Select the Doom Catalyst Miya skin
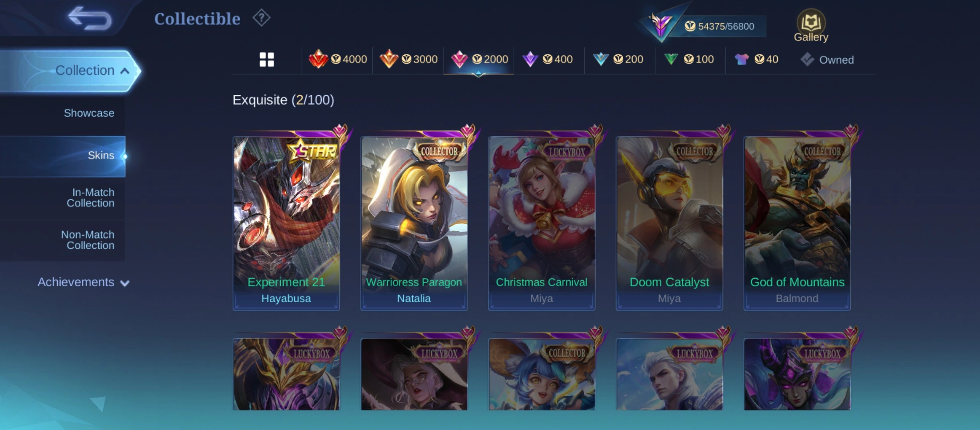980x430 pixels. pos(669,223)
